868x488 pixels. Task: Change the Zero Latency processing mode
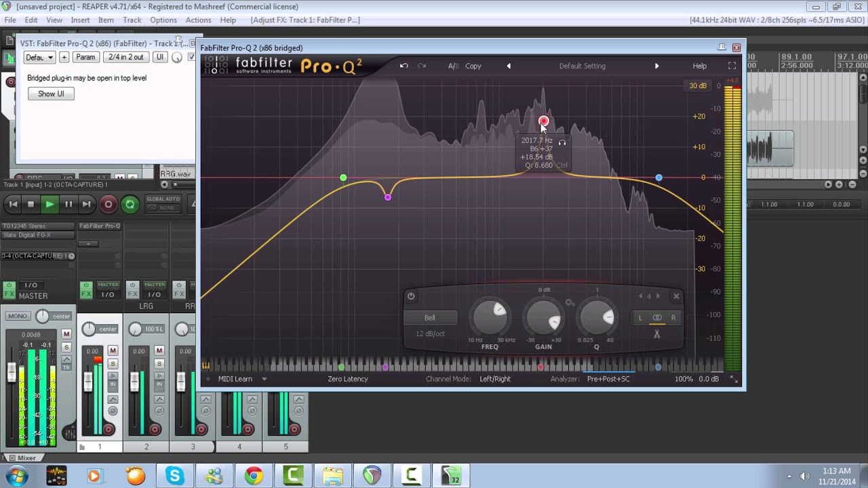pos(348,379)
